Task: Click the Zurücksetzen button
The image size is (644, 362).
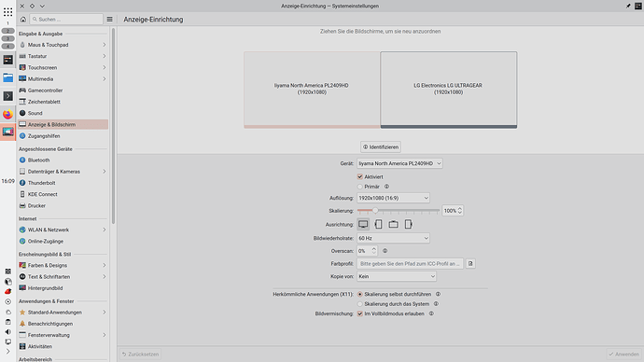Action: [x=140, y=355]
